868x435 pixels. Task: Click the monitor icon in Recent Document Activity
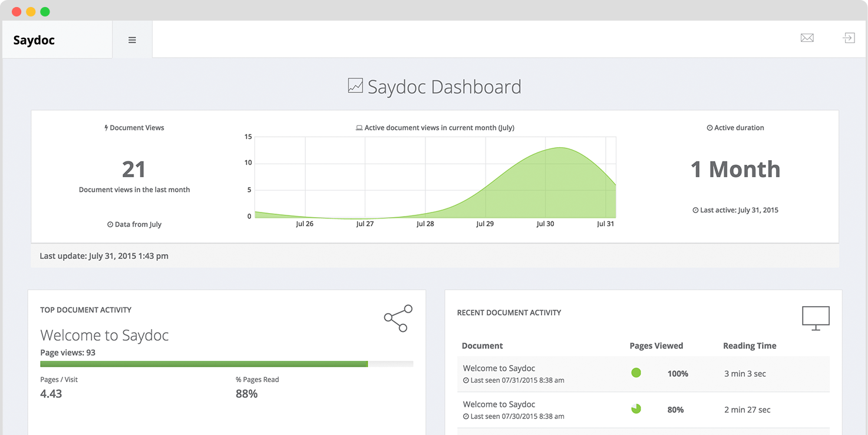[x=816, y=318]
